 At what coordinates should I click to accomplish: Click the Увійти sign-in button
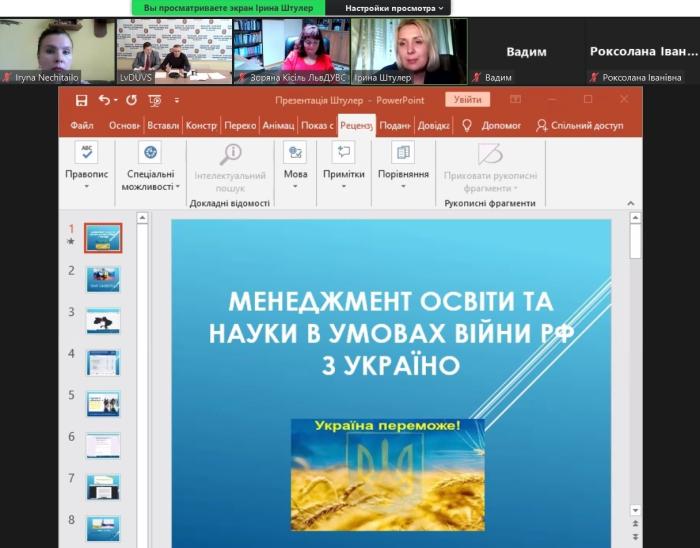467,100
